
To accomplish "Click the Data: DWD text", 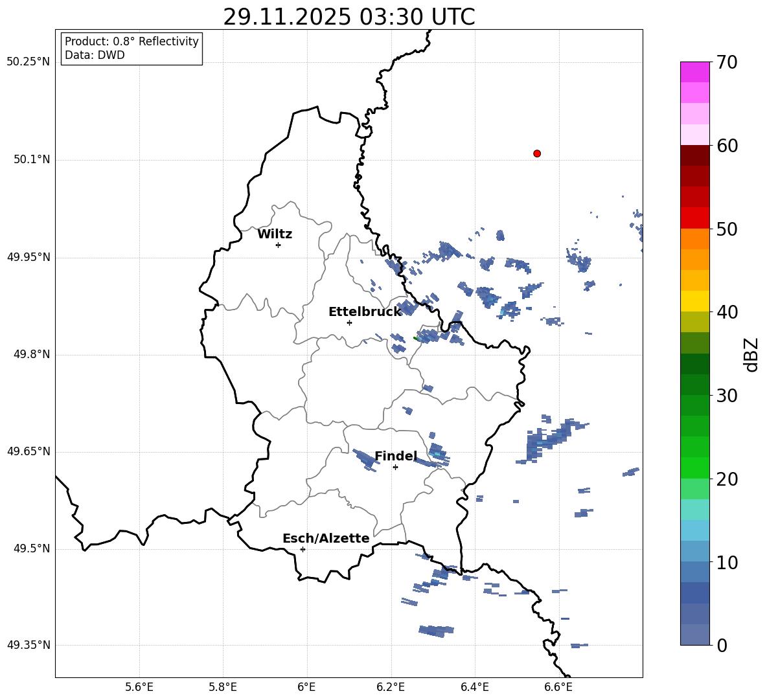I will 95,55.
